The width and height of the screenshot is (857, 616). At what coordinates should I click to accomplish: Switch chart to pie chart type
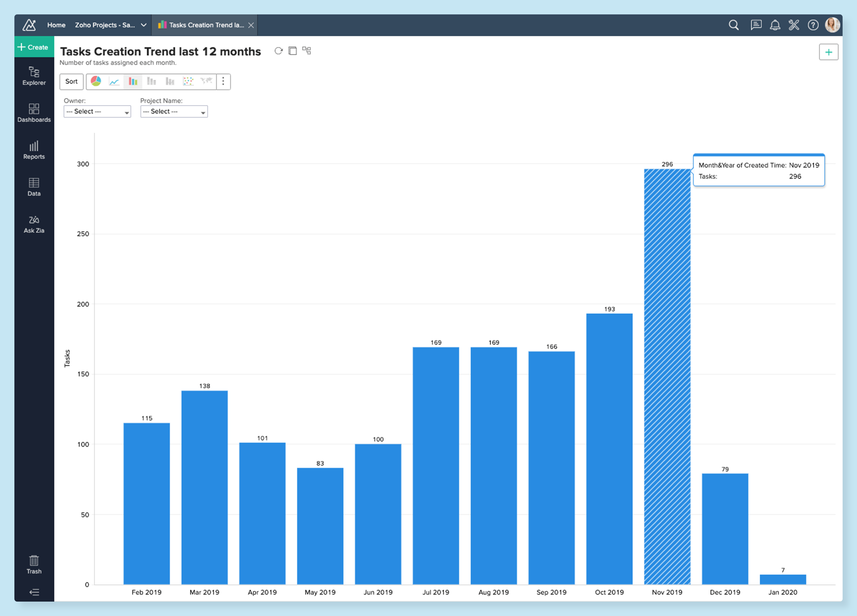pyautogui.click(x=96, y=81)
